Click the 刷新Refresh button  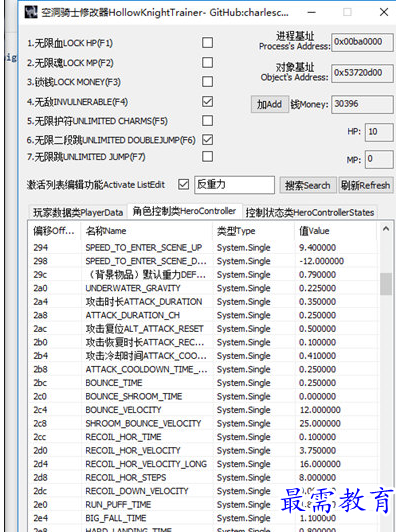pos(366,185)
